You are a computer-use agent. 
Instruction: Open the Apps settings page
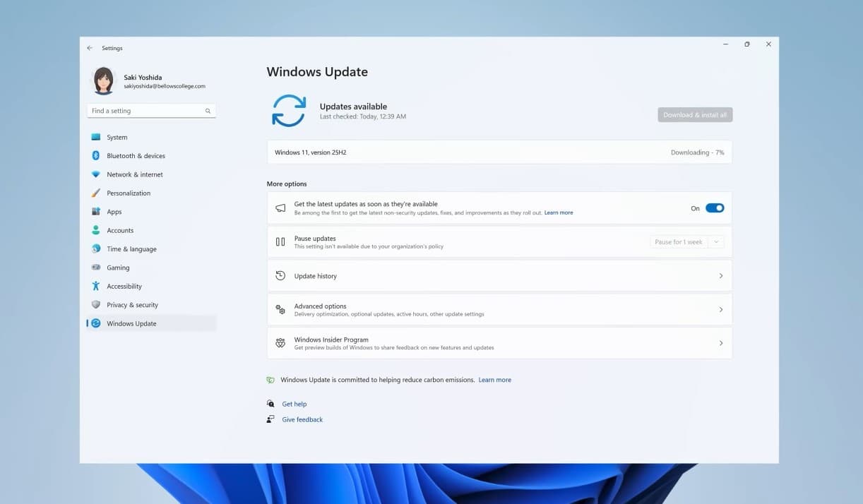(x=114, y=212)
